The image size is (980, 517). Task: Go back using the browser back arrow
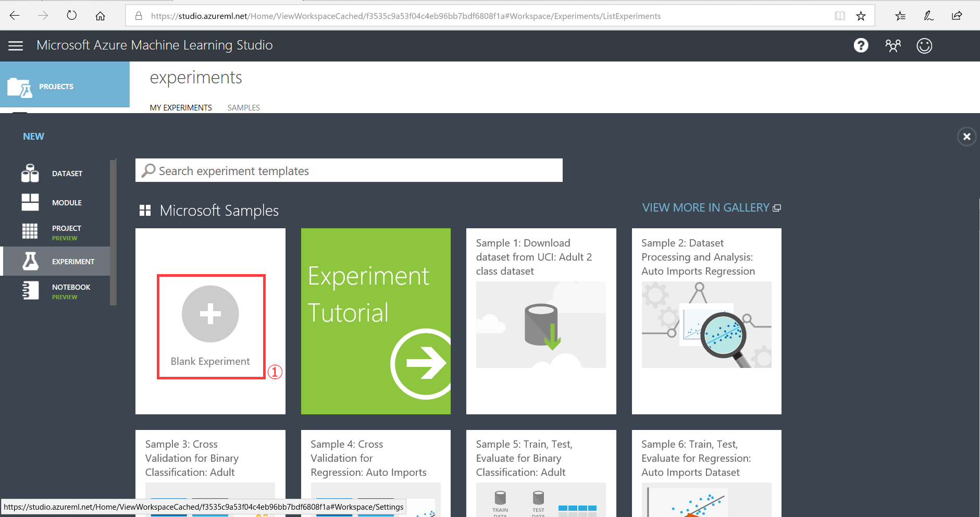click(15, 16)
